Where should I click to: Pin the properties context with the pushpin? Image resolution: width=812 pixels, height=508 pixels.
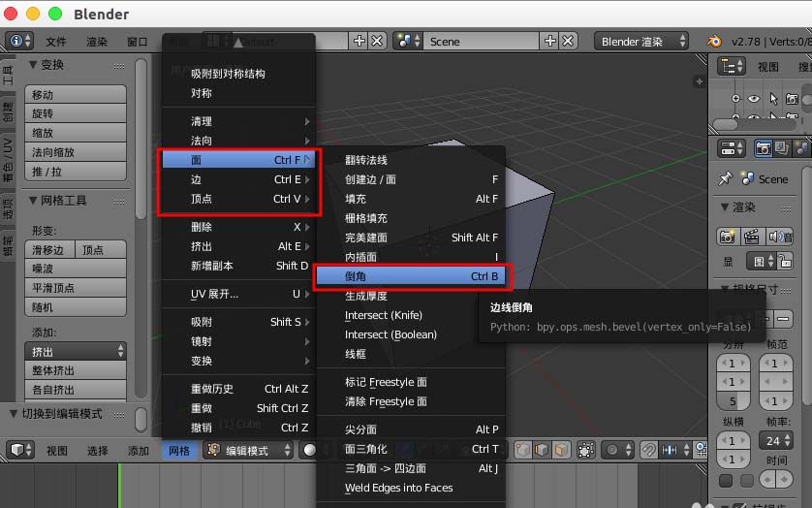pos(726,178)
